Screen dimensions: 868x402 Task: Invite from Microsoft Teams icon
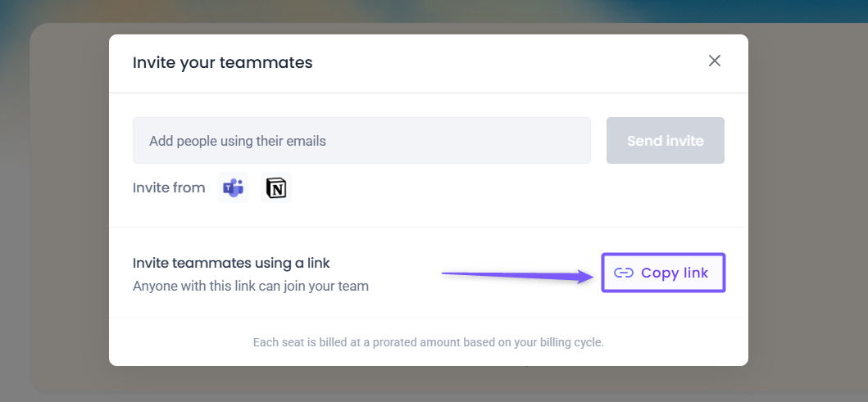pyautogui.click(x=233, y=187)
